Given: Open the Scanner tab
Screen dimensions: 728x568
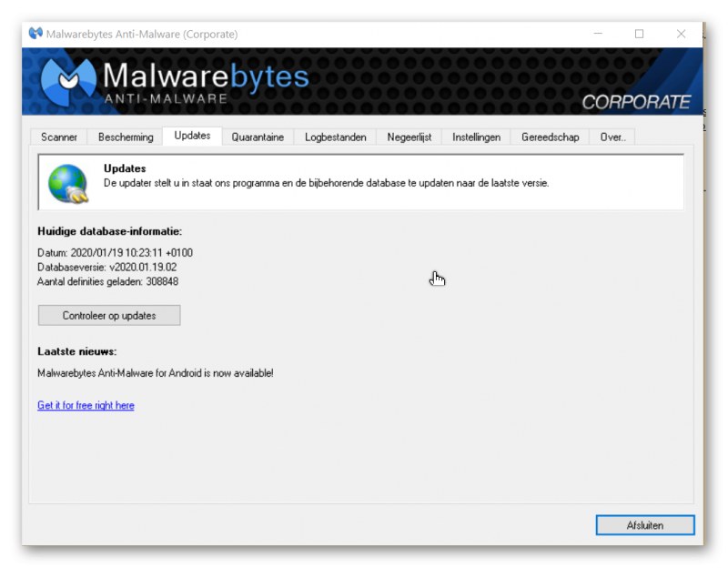Looking at the screenshot, I should [x=59, y=137].
